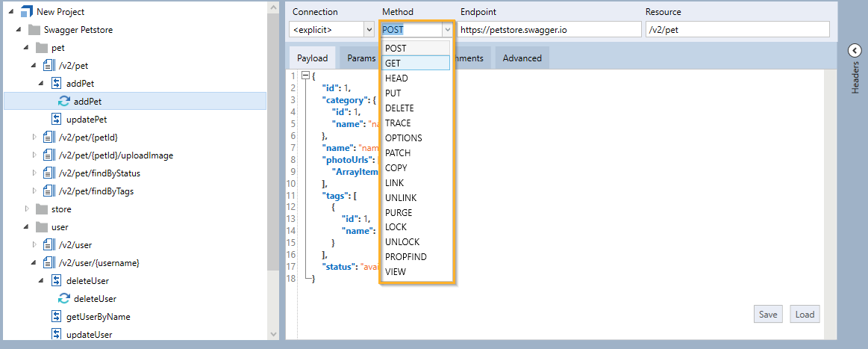Collapse the Headers side panel arrow
Image resolution: width=868 pixels, height=349 pixels.
coord(855,50)
